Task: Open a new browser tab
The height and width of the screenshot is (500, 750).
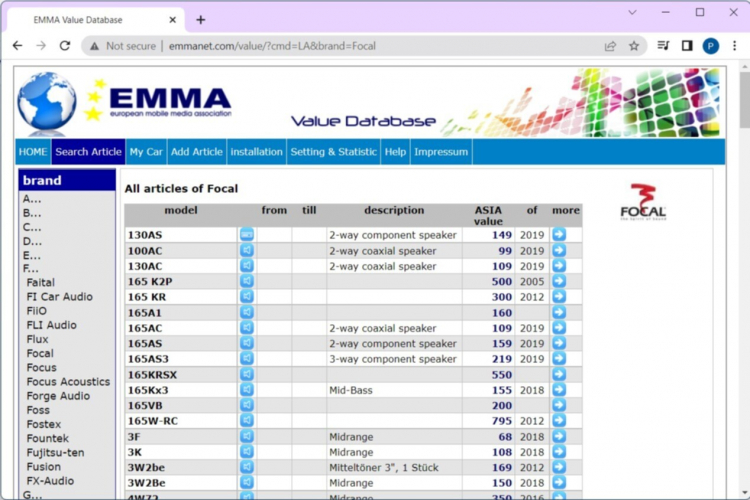Action: coord(200,20)
